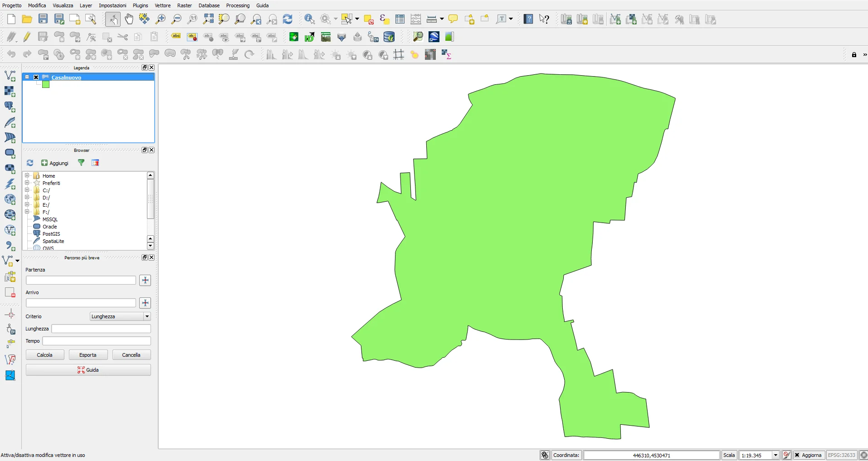Toggle the Aggiorna render checkbox
This screenshot has height=461, width=868.
[x=797, y=455]
